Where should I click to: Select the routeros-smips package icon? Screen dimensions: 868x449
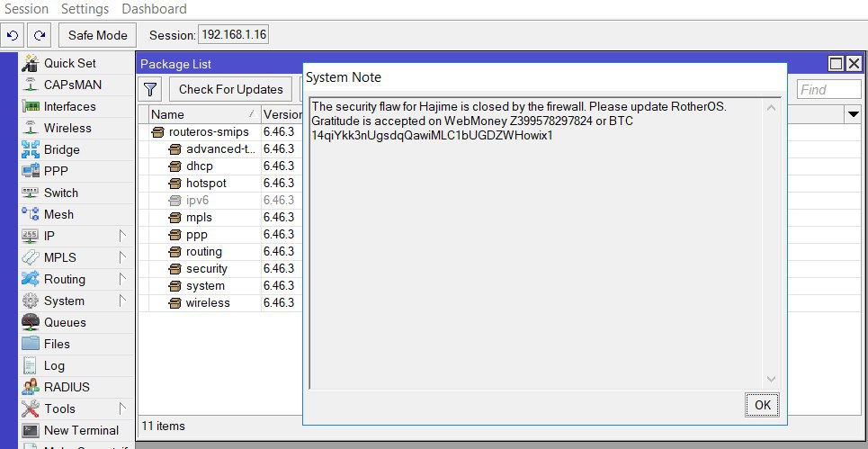[x=157, y=132]
